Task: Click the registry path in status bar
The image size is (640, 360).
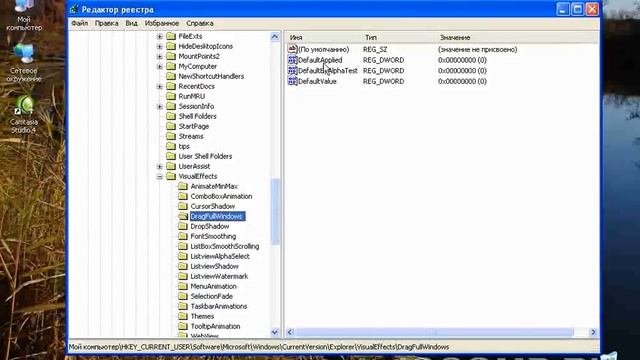Action: click(x=259, y=347)
